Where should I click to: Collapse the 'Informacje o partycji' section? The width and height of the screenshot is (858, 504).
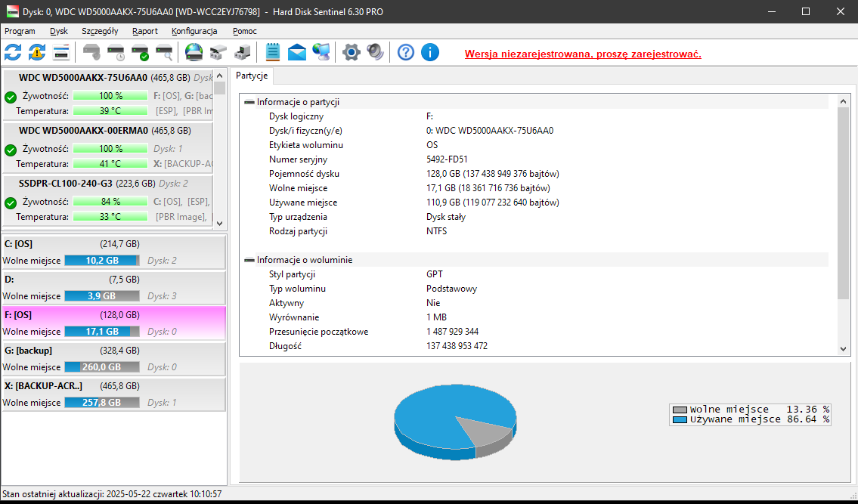click(249, 102)
